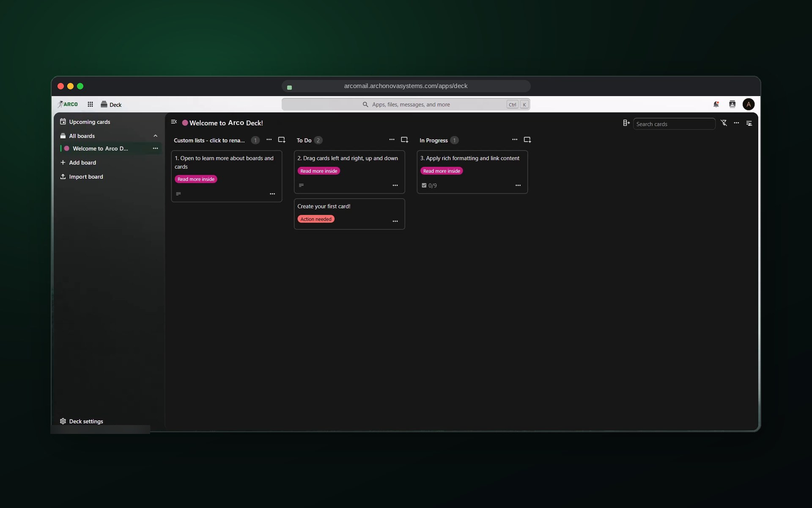Viewport: 812px width, 508px height.
Task: Toggle the sidebar navigation icon beside board title
Action: 174,122
